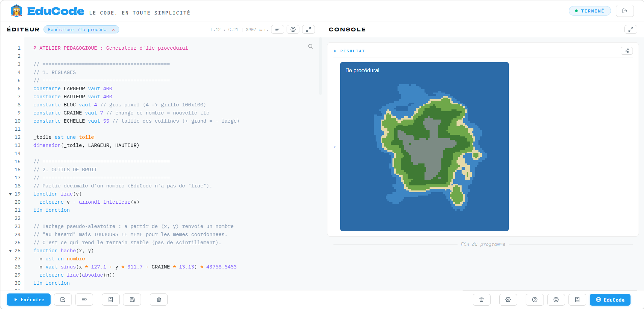Open support with the lifebuoy icon
Image resolution: width=644 pixels, height=309 pixels.
556,300
